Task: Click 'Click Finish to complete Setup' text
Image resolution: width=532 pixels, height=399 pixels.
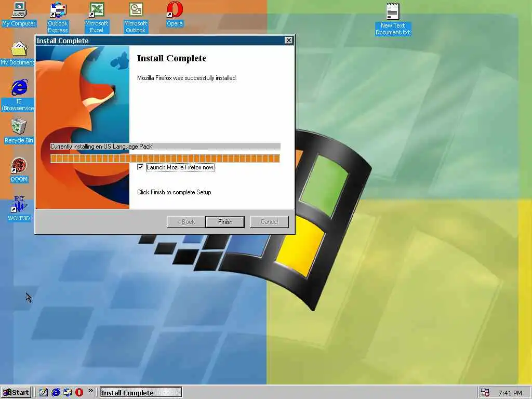Action: tap(175, 192)
